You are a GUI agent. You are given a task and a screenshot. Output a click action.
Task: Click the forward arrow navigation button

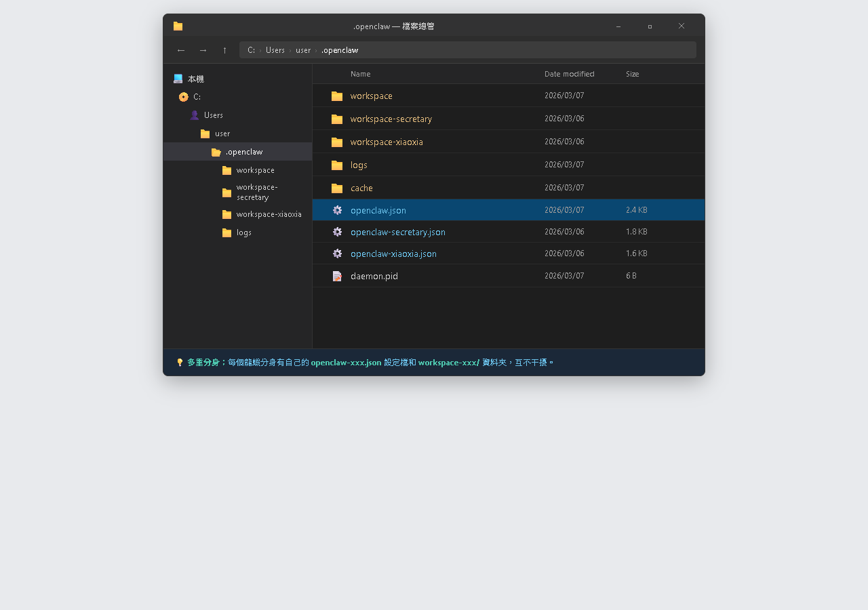click(x=203, y=50)
